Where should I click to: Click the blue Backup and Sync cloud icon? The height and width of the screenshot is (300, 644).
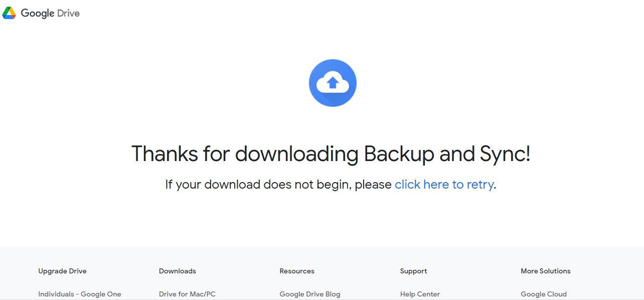pos(333,83)
